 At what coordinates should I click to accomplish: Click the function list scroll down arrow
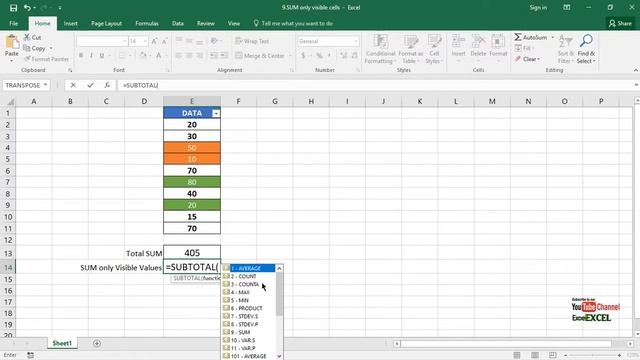[x=279, y=356]
